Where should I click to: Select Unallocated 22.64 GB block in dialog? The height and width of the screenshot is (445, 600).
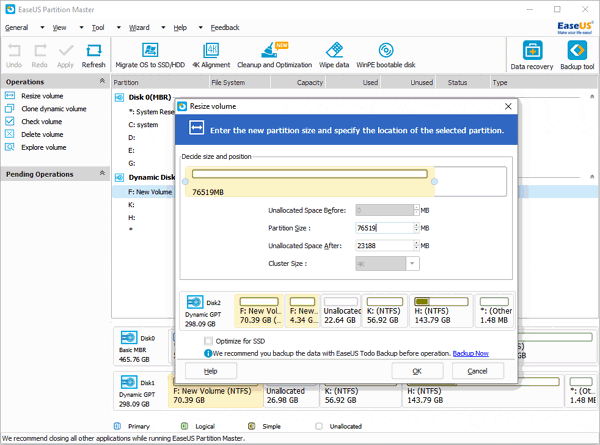[341, 311]
